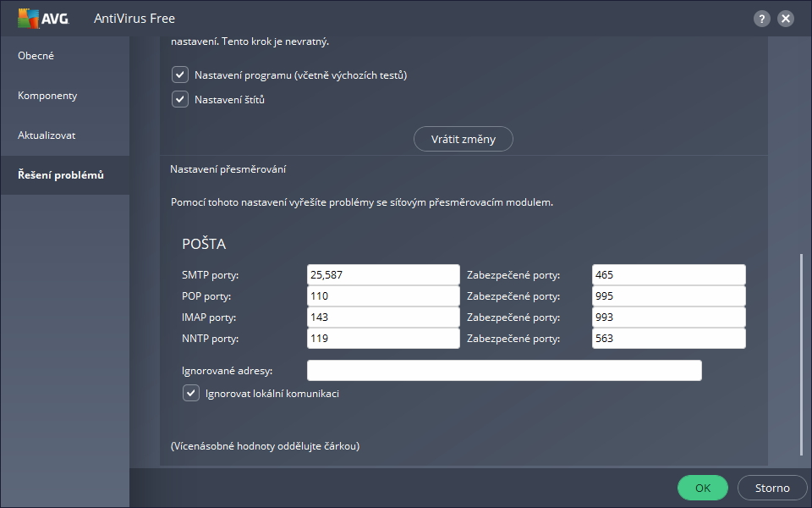The image size is (812, 508).
Task: Toggle Nastavení programu checkbox
Action: (179, 75)
